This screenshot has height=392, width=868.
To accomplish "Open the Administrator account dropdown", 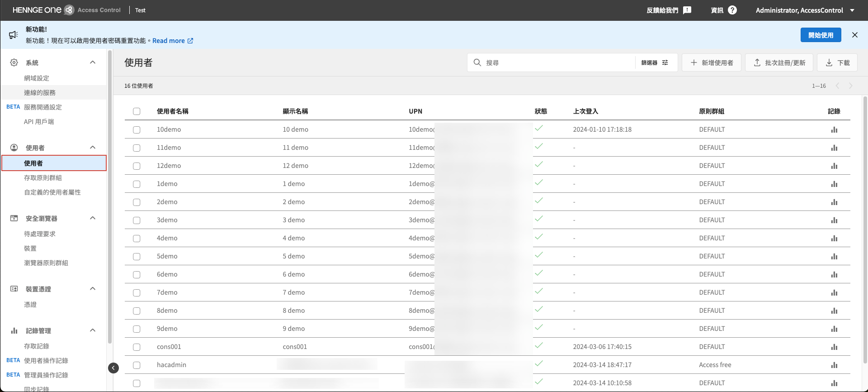I will pos(805,10).
